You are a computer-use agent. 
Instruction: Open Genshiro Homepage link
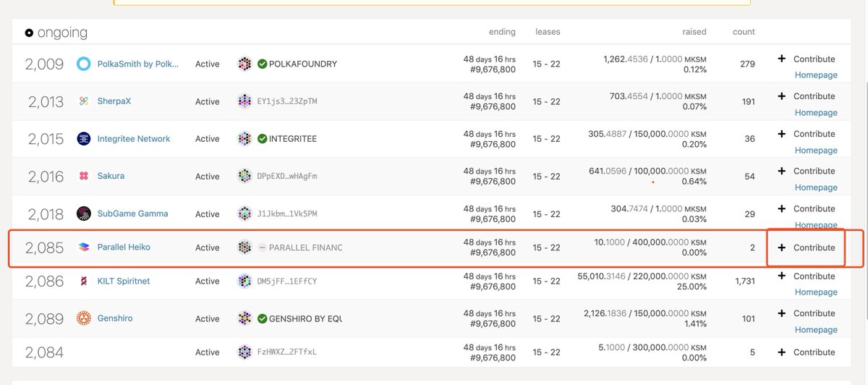pyautogui.click(x=816, y=330)
